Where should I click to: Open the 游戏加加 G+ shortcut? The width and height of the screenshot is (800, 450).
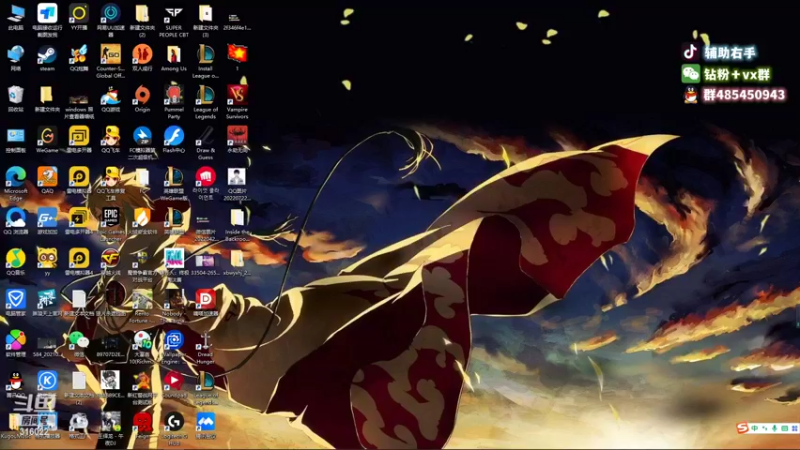(47, 221)
